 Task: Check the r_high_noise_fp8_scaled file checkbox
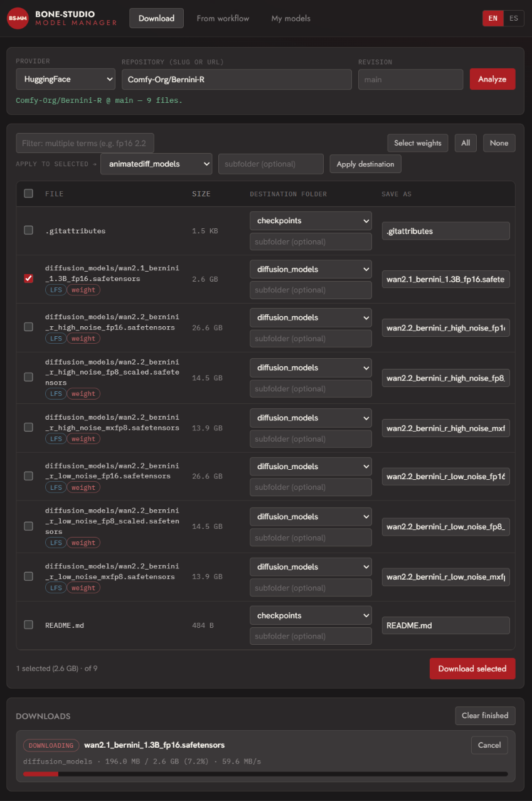click(28, 377)
